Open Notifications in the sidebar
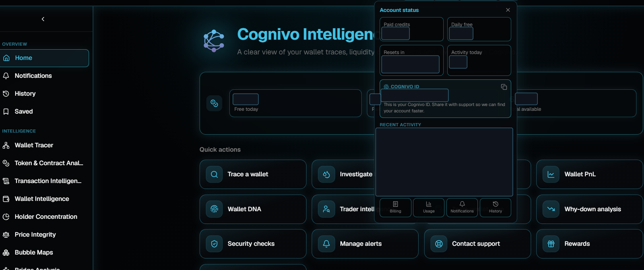 [x=44, y=76]
